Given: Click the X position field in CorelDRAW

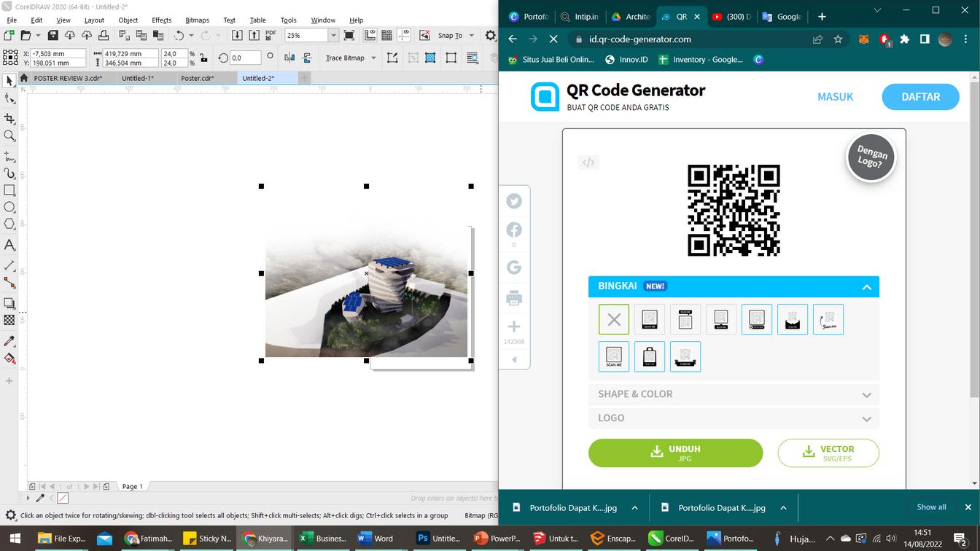Looking at the screenshot, I should point(58,54).
